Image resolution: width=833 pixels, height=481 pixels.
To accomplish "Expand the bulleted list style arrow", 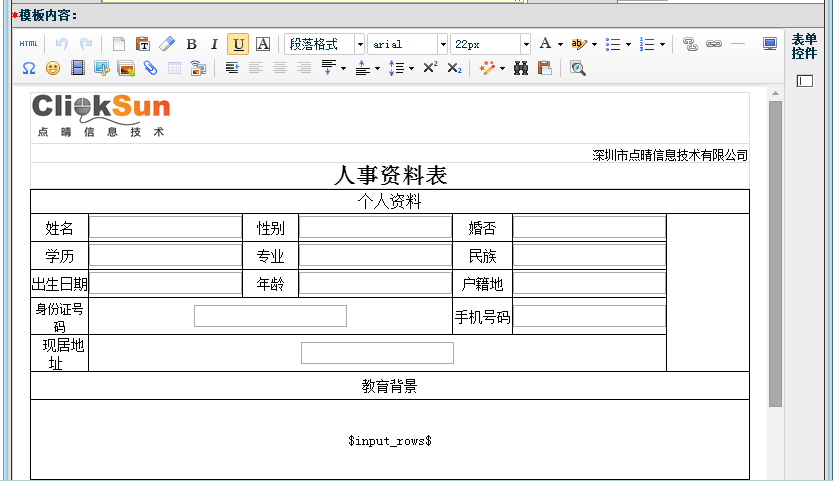I will tap(628, 44).
